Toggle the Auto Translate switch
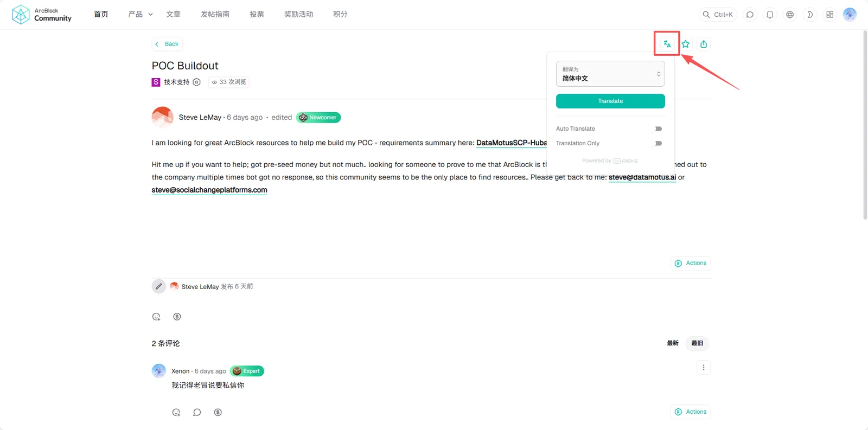 tap(658, 129)
